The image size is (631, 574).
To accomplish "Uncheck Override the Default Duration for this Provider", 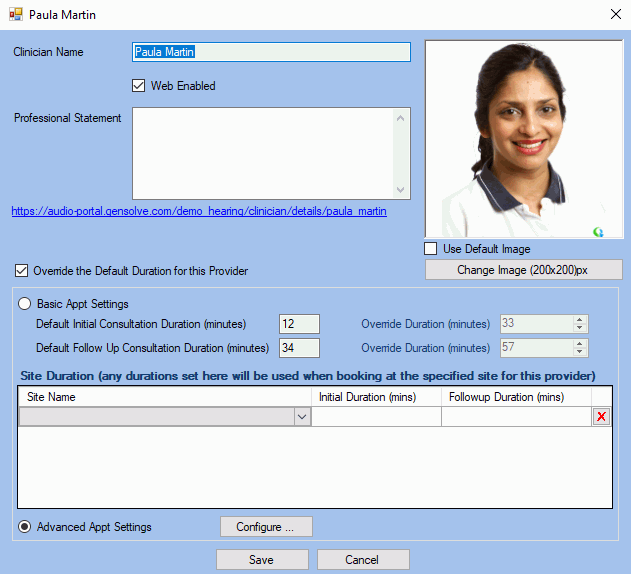I will [x=22, y=271].
